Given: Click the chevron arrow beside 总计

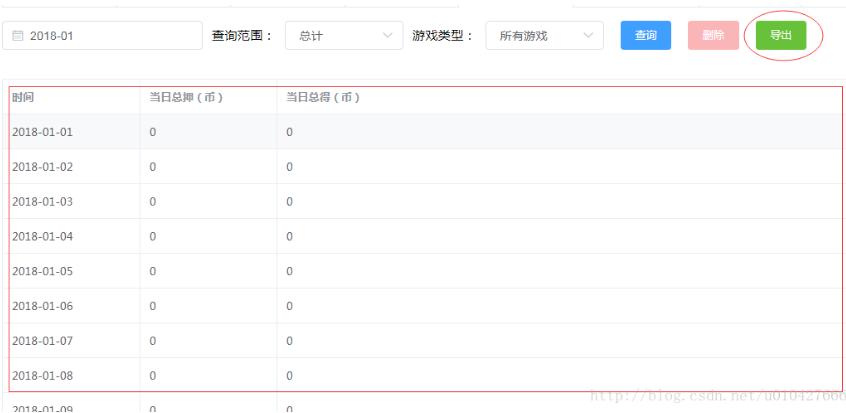Looking at the screenshot, I should 388,36.
